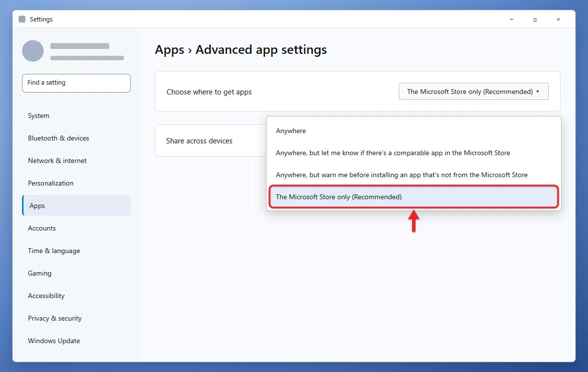Open Gaming settings
This screenshot has height=372, width=588.
(76, 274)
